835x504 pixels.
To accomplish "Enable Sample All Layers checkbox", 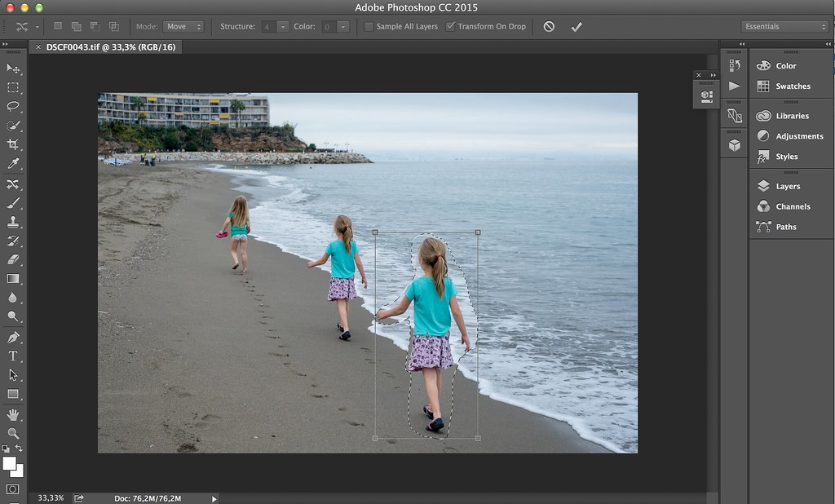I will coord(369,27).
